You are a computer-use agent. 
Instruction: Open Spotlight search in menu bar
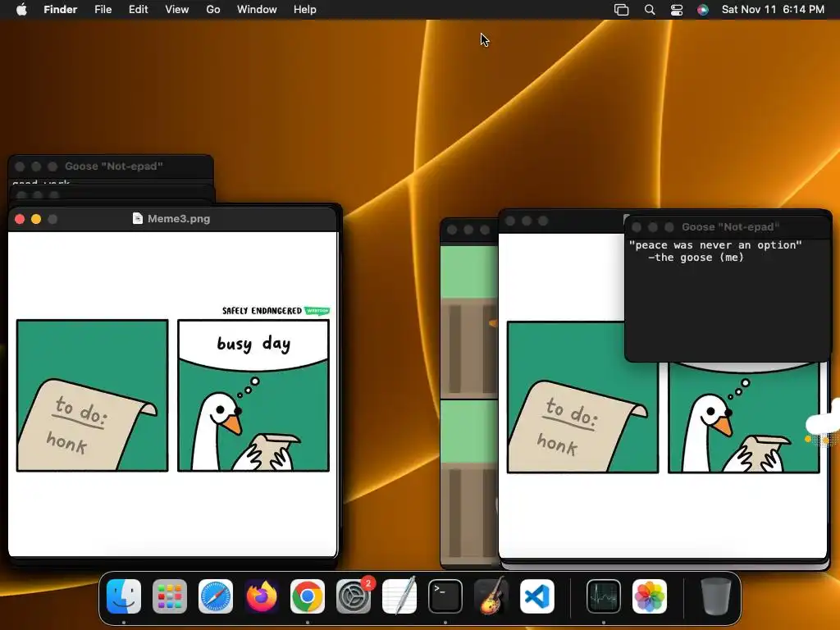click(650, 10)
